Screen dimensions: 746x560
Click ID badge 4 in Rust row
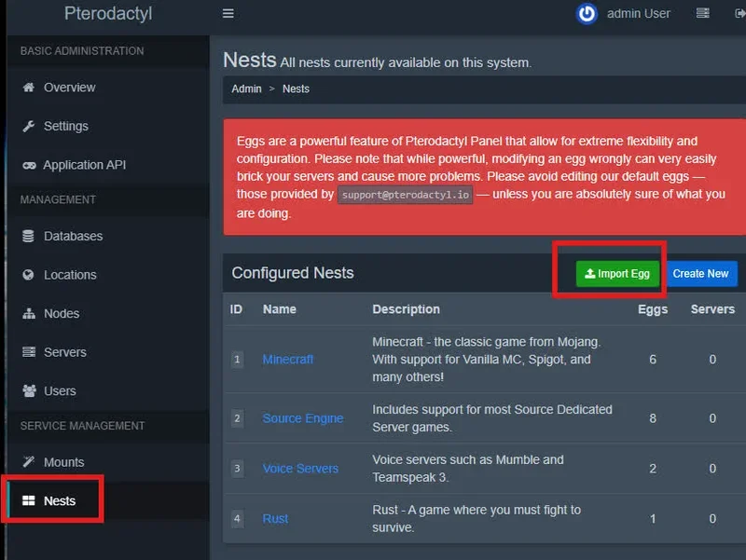point(237,519)
